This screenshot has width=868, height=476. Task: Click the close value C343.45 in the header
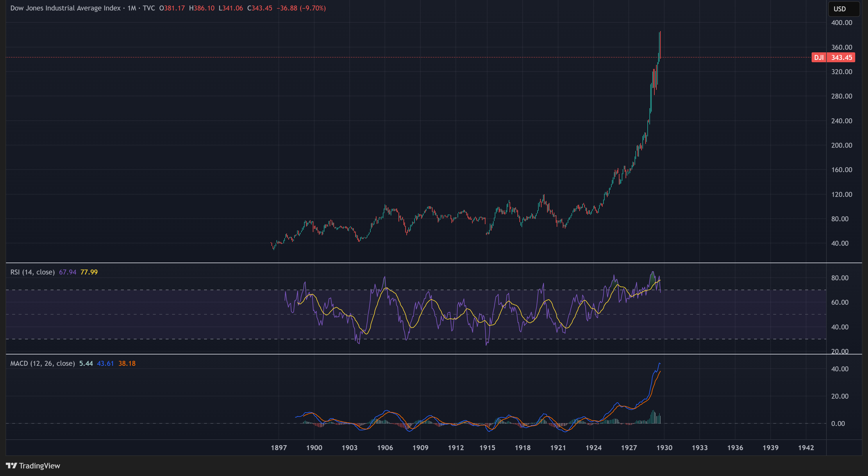[260, 8]
